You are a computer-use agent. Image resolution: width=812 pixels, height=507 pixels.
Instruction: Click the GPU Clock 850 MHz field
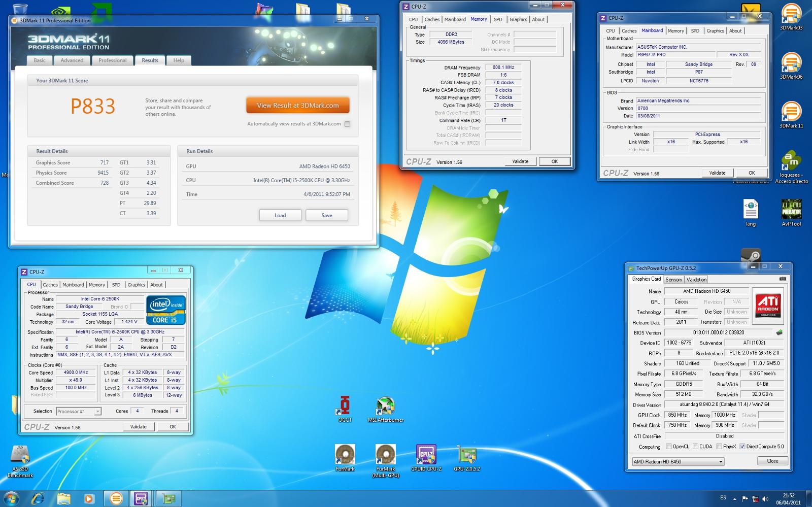coord(677,415)
